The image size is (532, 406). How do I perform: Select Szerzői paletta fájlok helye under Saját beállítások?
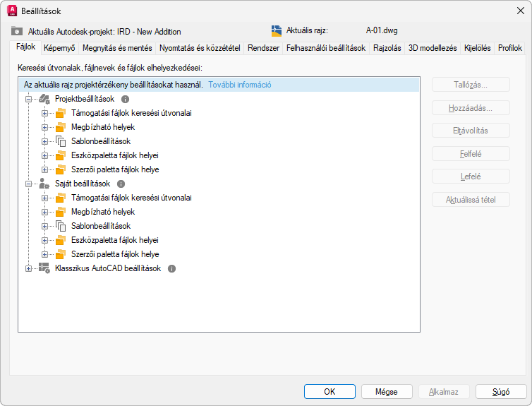[x=115, y=254]
